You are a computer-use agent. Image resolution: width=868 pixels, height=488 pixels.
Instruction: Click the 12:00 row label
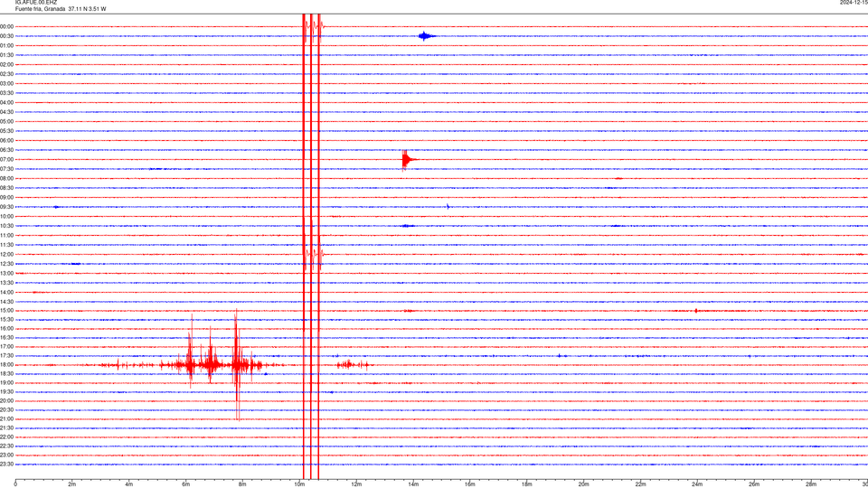coord(7,255)
